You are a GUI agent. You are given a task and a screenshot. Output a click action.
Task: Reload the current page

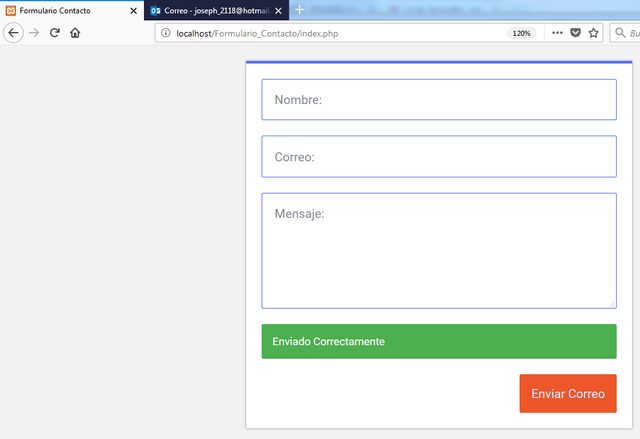tap(55, 33)
